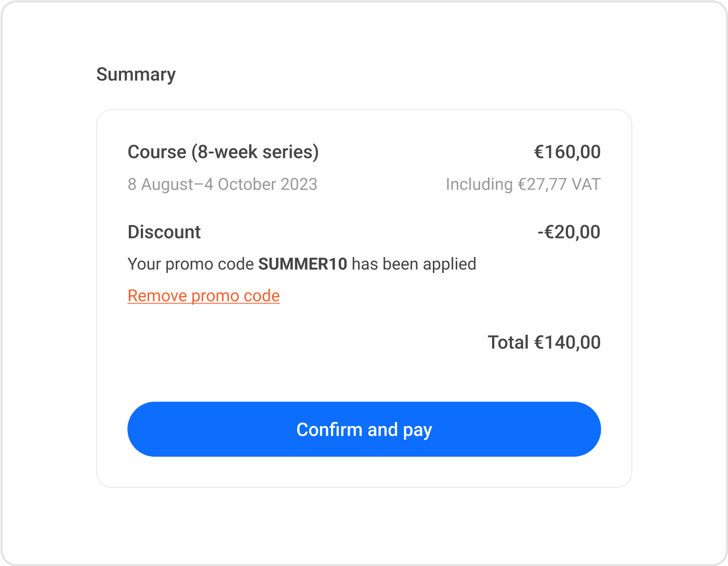The width and height of the screenshot is (728, 566).
Task: Click the Including €27,77 VAT note
Action: tap(523, 184)
